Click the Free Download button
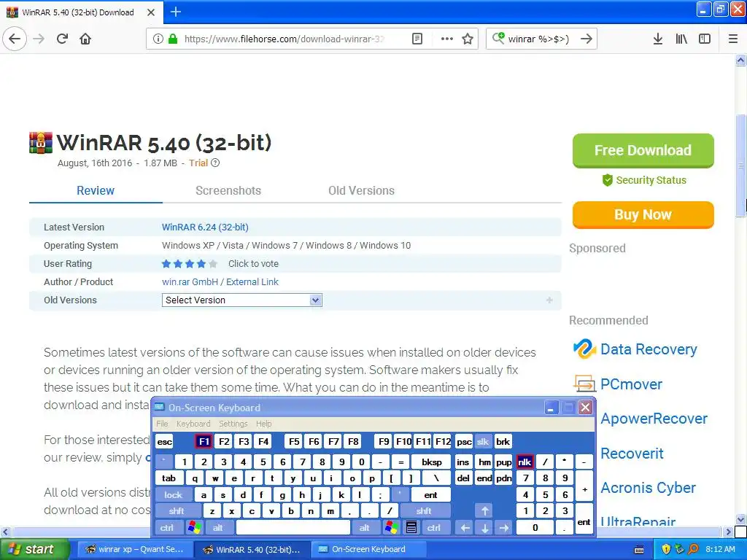This screenshot has height=560, width=747. click(643, 150)
